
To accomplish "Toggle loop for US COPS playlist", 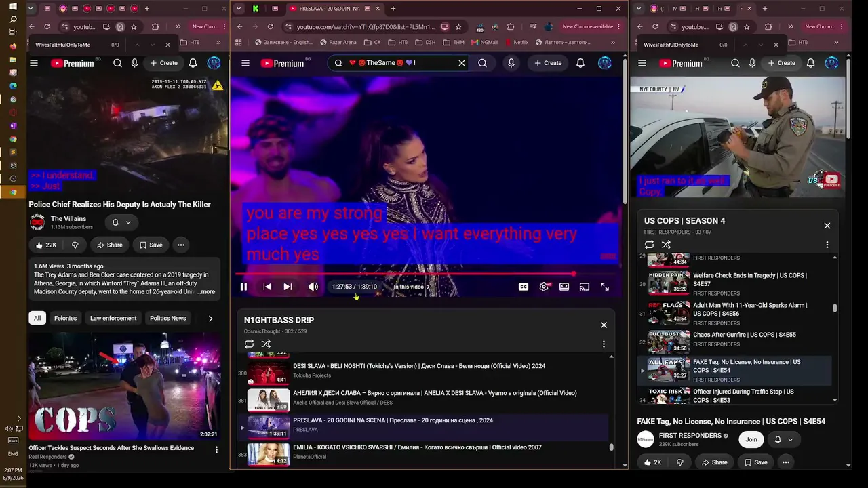I will (649, 245).
